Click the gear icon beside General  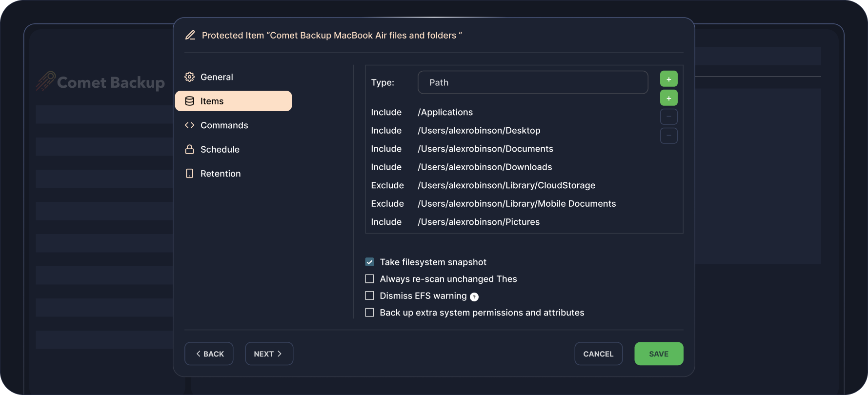pos(190,77)
